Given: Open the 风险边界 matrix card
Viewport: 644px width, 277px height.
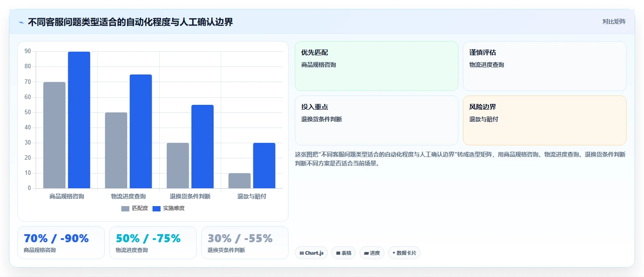Looking at the screenshot, I should pyautogui.click(x=545, y=120).
